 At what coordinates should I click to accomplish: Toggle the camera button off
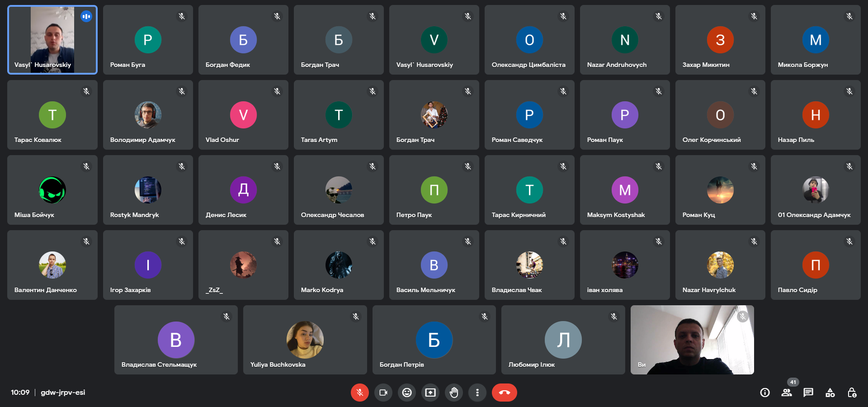pos(383,393)
